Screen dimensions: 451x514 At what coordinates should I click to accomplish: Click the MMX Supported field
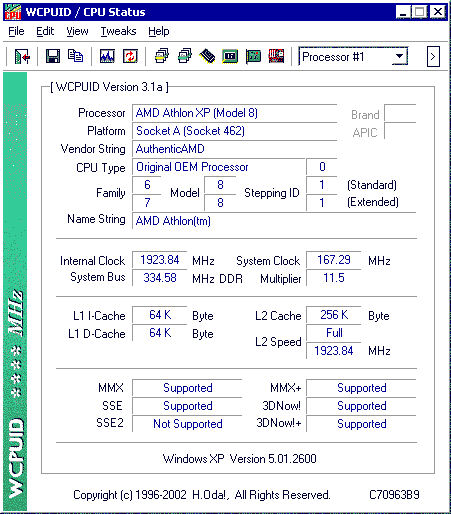point(187,388)
